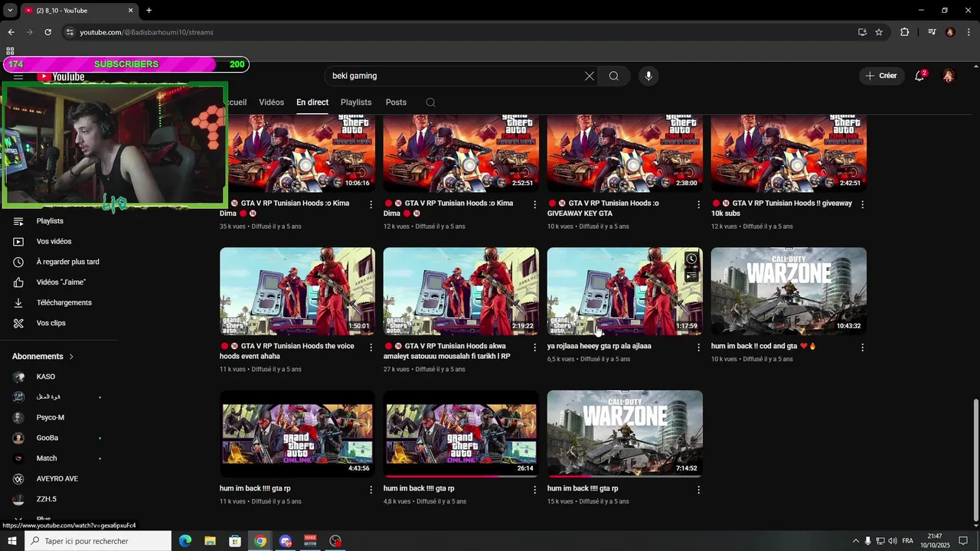The width and height of the screenshot is (980, 551).
Task: Start voice search with microphone
Action: point(648,76)
